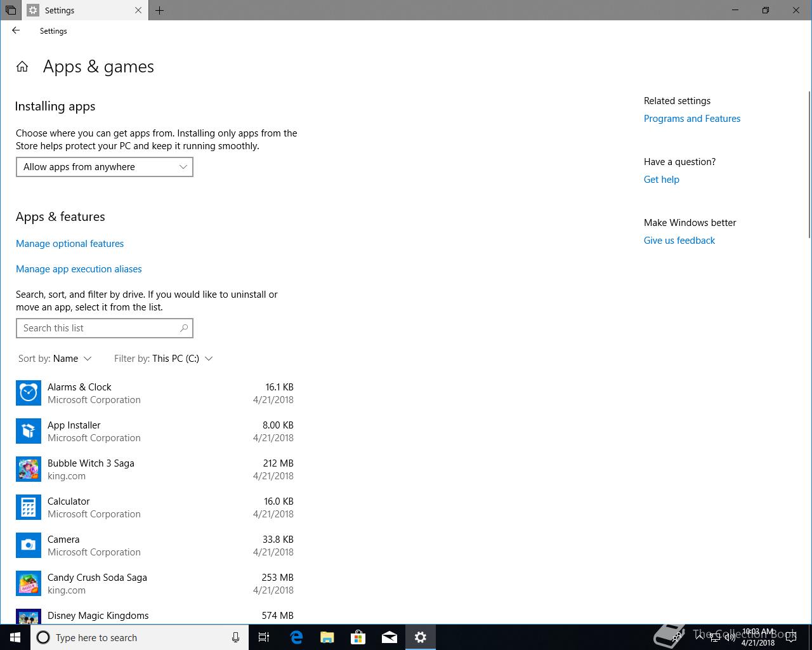Open Task View from taskbar
The width and height of the screenshot is (812, 650).
click(264, 637)
